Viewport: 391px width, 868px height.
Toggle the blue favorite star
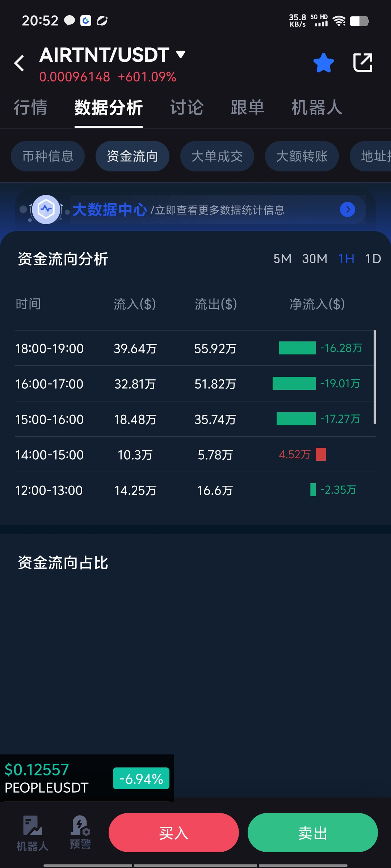pyautogui.click(x=323, y=63)
